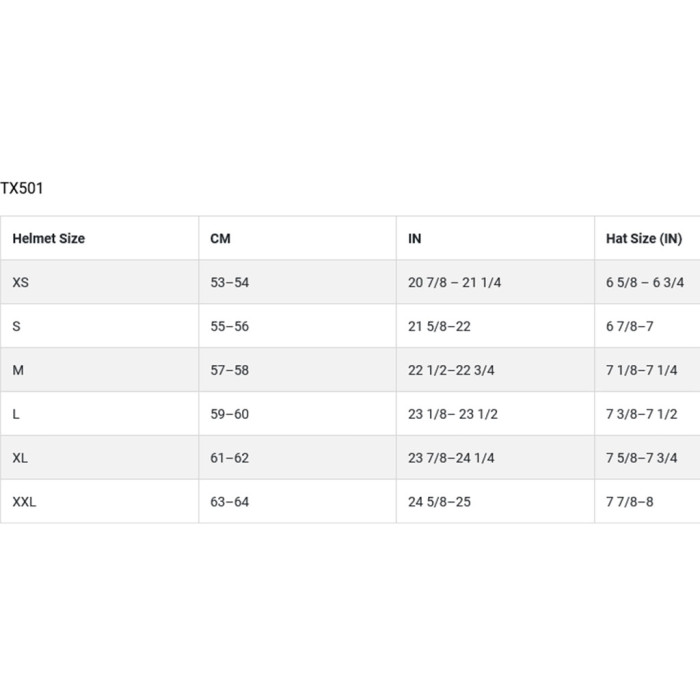Click the 6 7/8–7 hat size cell
Viewport: 700px width, 700px height.
pyautogui.click(x=629, y=326)
